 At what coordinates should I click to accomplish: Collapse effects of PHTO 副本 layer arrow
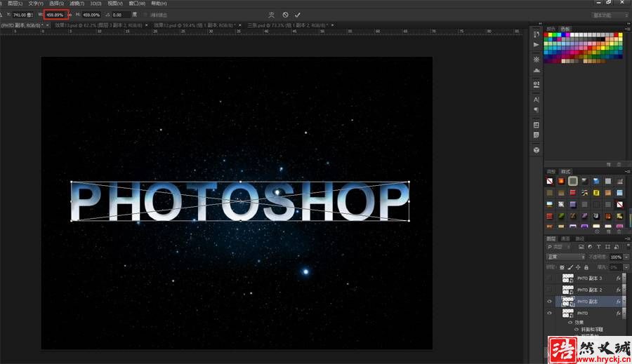(624, 302)
